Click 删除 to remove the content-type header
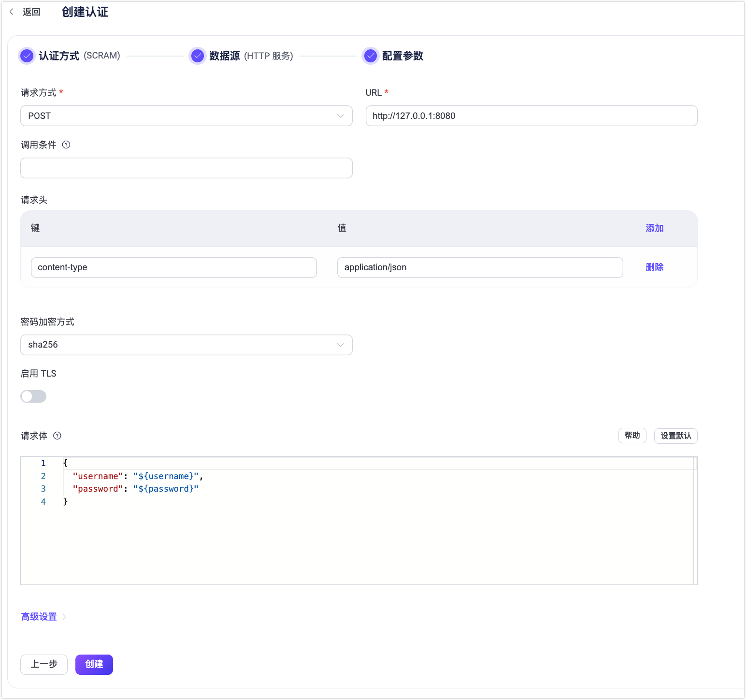Viewport: 746px width, 700px height. point(654,267)
